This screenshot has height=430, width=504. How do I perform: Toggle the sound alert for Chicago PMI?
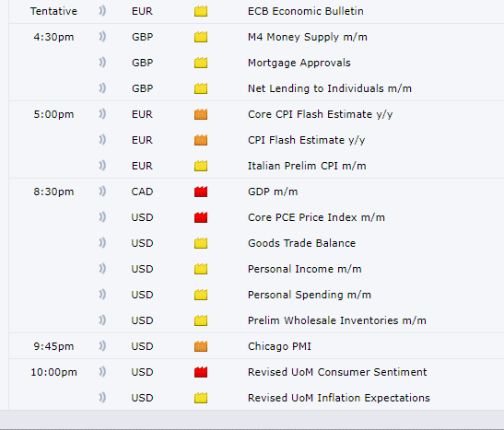(x=102, y=345)
